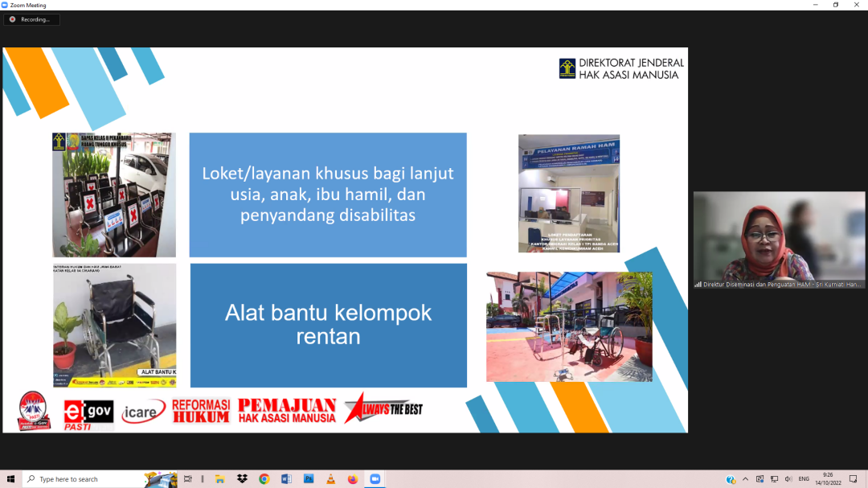Expand the hidden system tray icons
868x488 pixels.
click(746, 479)
